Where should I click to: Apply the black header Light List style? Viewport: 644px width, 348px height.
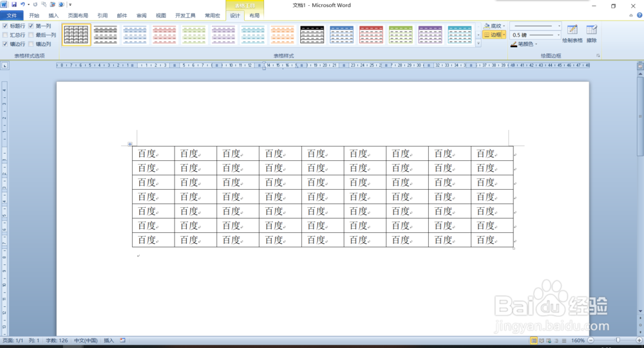click(312, 35)
